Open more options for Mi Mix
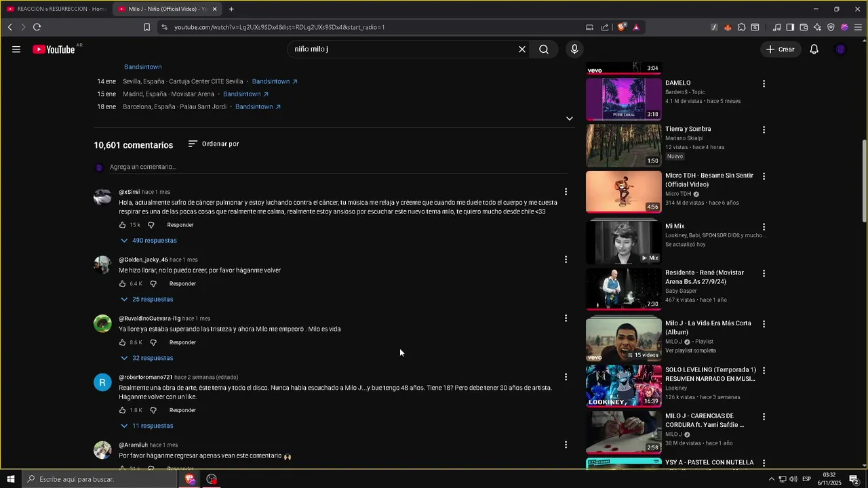This screenshot has height=488, width=868. tap(764, 227)
